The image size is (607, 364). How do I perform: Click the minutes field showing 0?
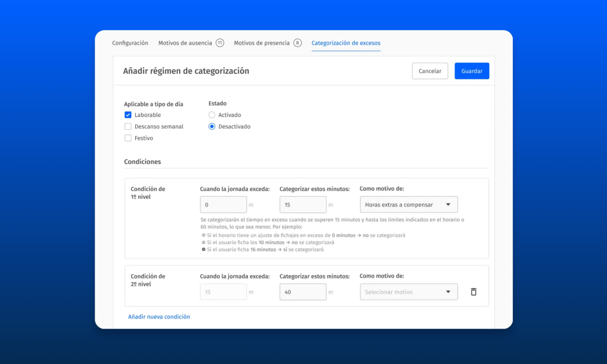223,204
